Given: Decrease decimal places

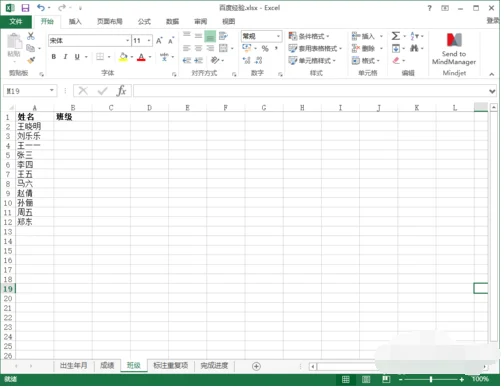Looking at the screenshot, I should tap(259, 60).
